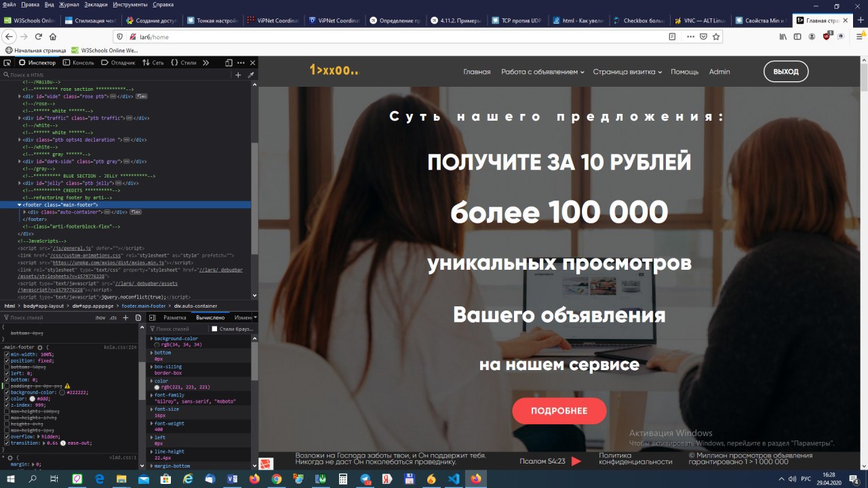This screenshot has width=868, height=488.
Task: Switch to the Разметка sidebar tab
Action: [174, 317]
